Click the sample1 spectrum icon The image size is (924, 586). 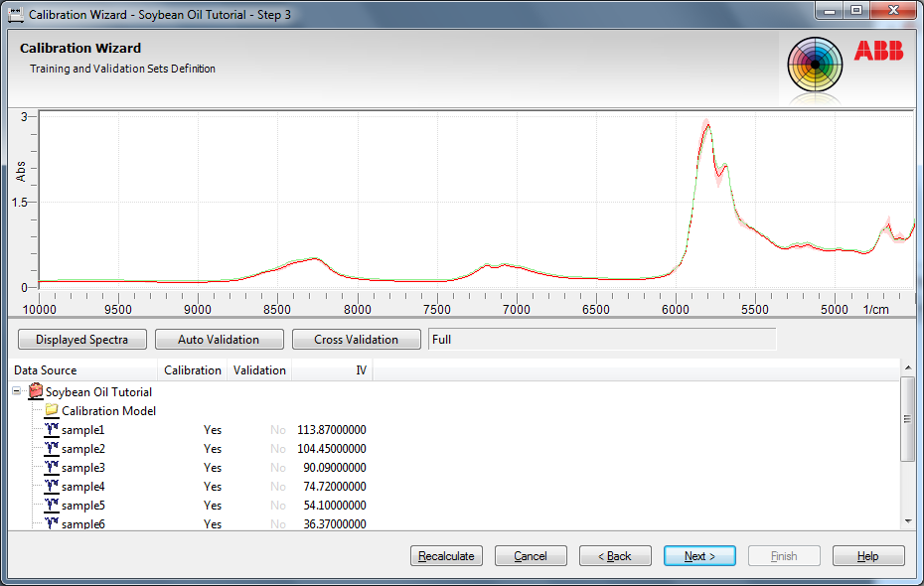[x=52, y=430]
